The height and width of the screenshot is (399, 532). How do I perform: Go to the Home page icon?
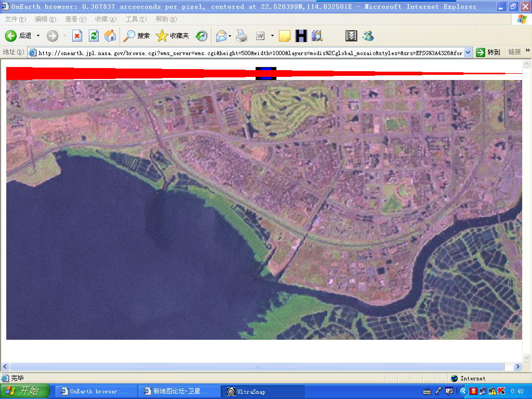(110, 36)
